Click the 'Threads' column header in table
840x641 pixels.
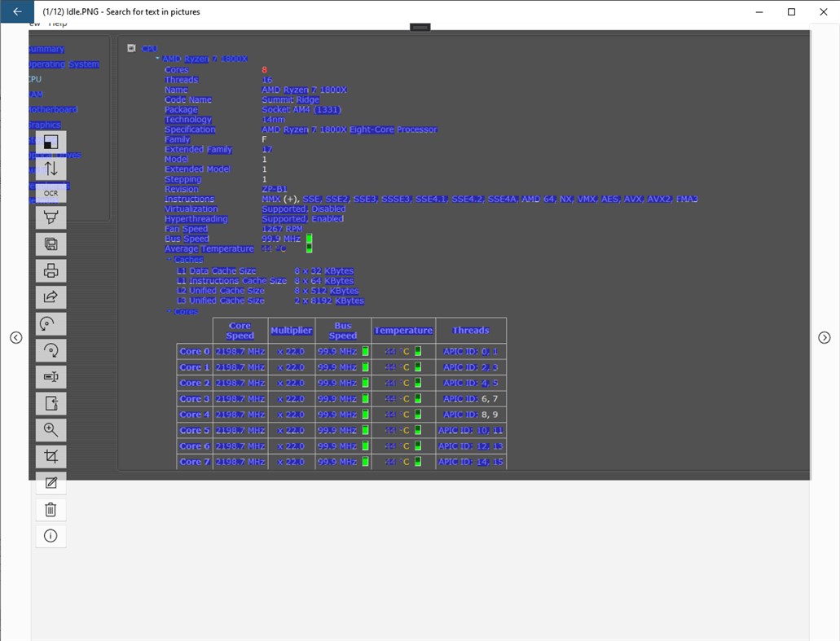pos(470,331)
